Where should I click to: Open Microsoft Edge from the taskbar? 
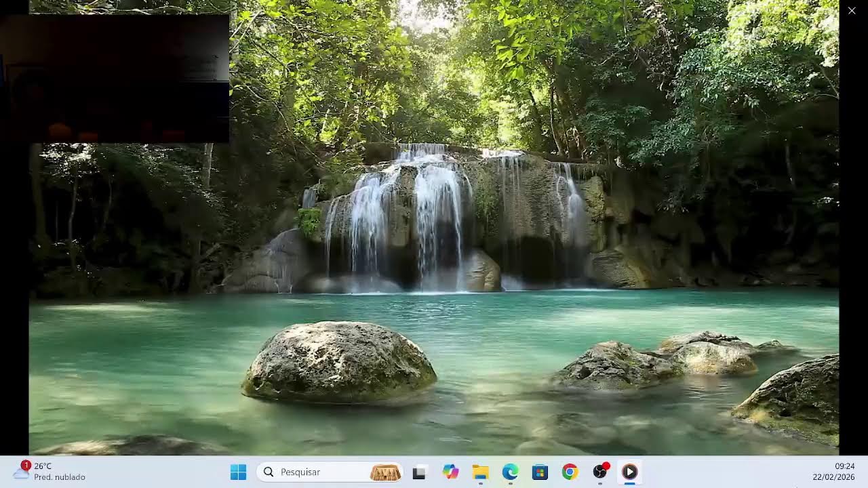[x=510, y=472]
